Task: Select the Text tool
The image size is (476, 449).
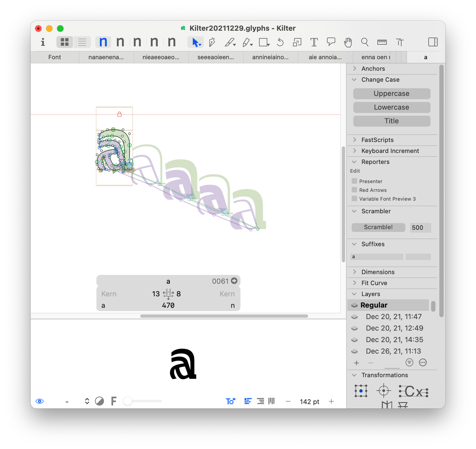Action: (x=314, y=42)
